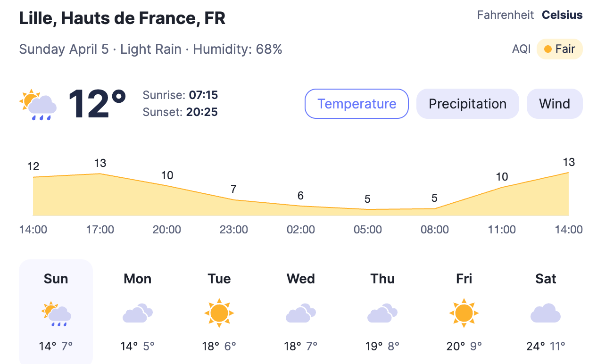This screenshot has width=597, height=364.
Task: Switch to the Wind chart
Action: point(555,104)
